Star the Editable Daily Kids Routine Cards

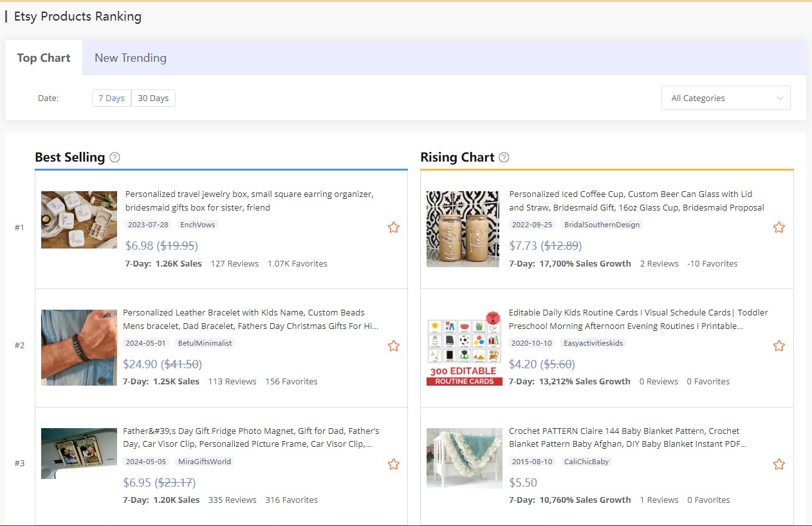point(779,346)
